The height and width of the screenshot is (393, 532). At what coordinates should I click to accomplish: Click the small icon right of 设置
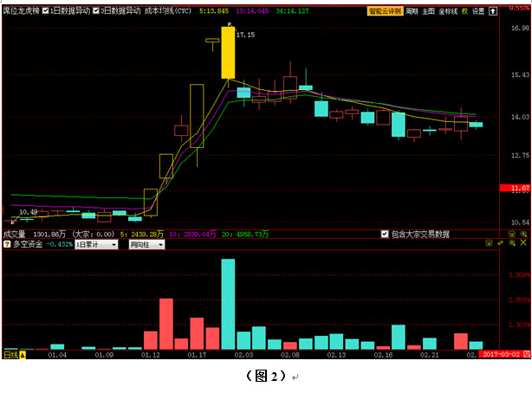(493, 12)
